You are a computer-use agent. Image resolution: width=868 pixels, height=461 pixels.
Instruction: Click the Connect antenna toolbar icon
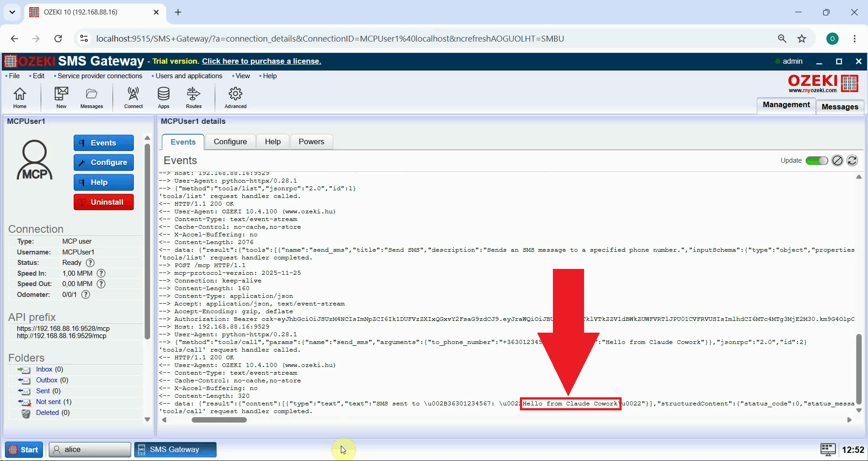133,98
